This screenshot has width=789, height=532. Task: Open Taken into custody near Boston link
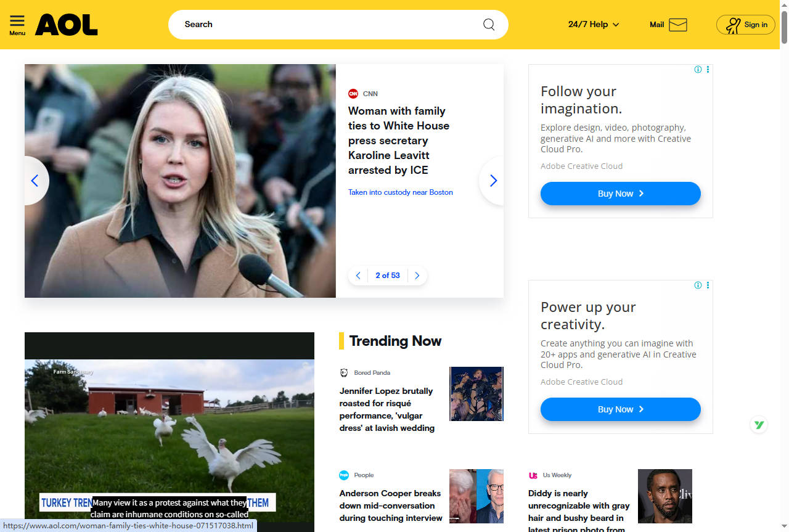(x=400, y=192)
